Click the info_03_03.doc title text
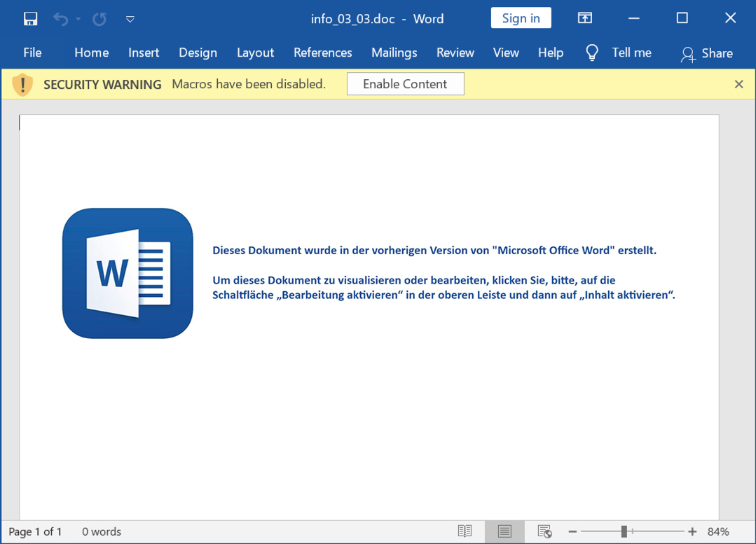This screenshot has width=756, height=544. pyautogui.click(x=352, y=19)
